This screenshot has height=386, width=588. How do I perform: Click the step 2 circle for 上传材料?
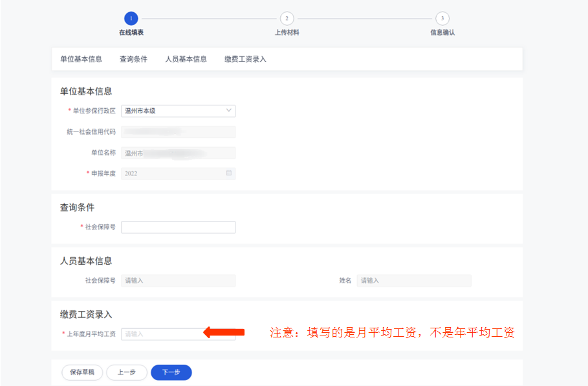click(x=287, y=19)
